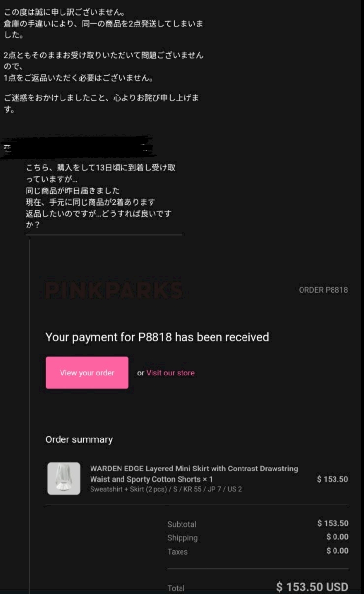Click the quoted customer message text
The width and height of the screenshot is (364, 594).
coord(100,196)
